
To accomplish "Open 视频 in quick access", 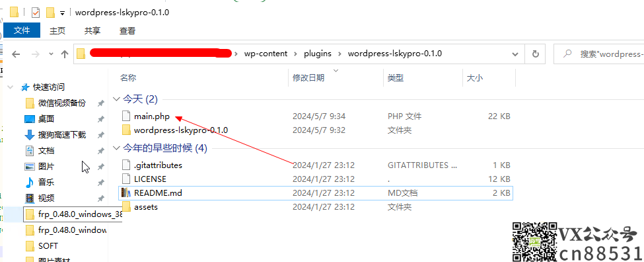I will click(x=46, y=198).
